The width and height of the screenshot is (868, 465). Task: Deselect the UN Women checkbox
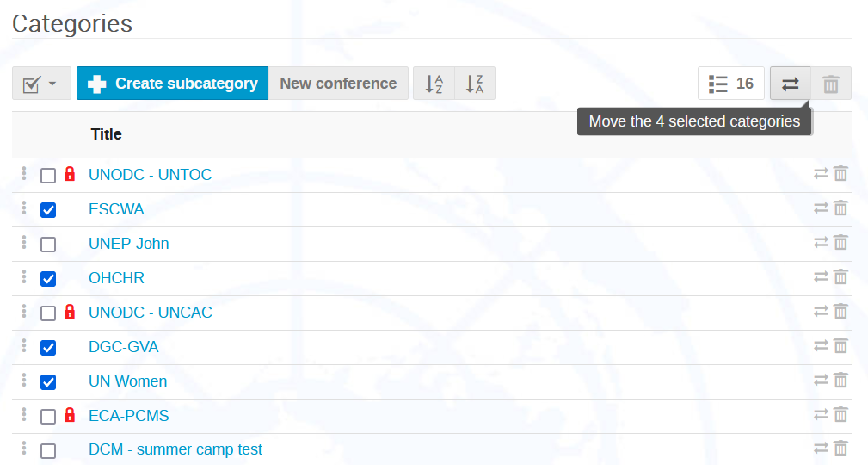tap(48, 381)
